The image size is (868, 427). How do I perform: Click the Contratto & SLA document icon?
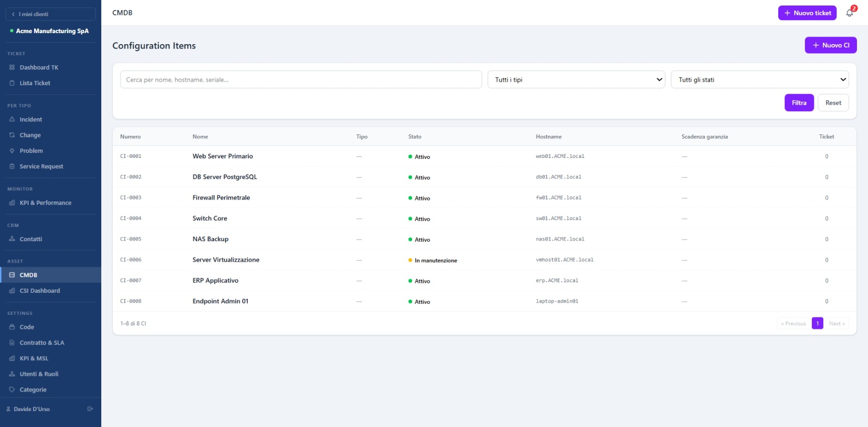12,343
